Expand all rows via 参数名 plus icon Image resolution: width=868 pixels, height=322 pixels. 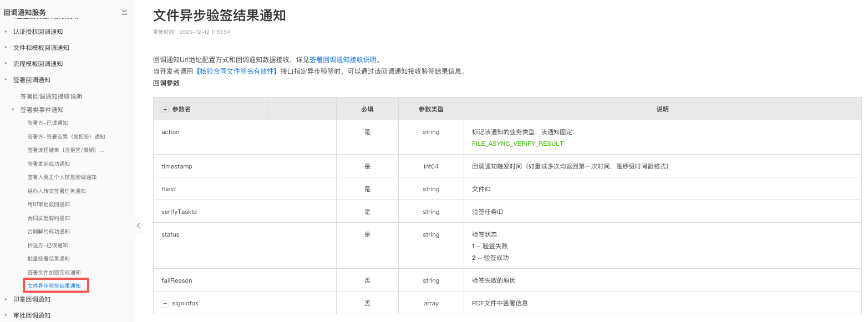pyautogui.click(x=165, y=110)
